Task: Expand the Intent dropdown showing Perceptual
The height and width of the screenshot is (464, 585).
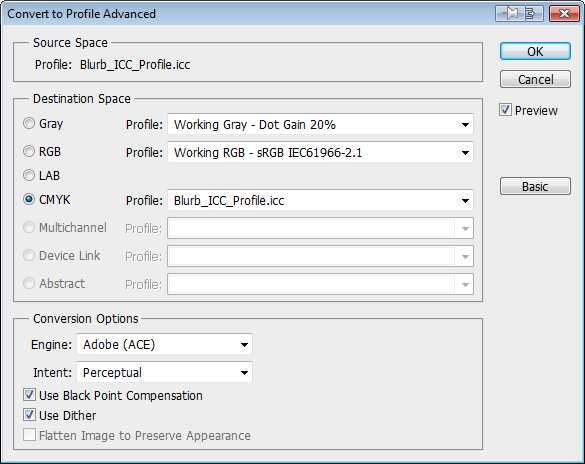Action: [x=165, y=372]
